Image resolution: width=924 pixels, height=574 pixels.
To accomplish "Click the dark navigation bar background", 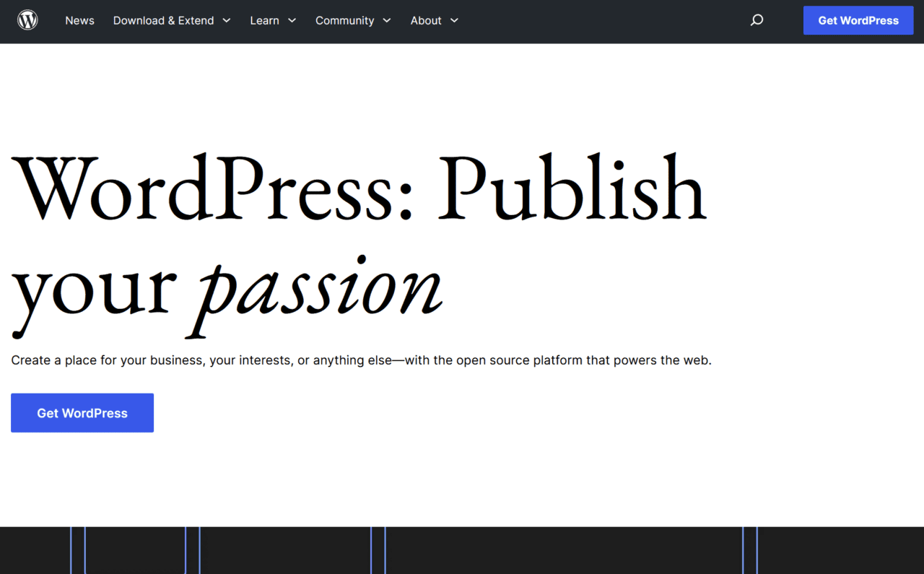I will [577, 20].
